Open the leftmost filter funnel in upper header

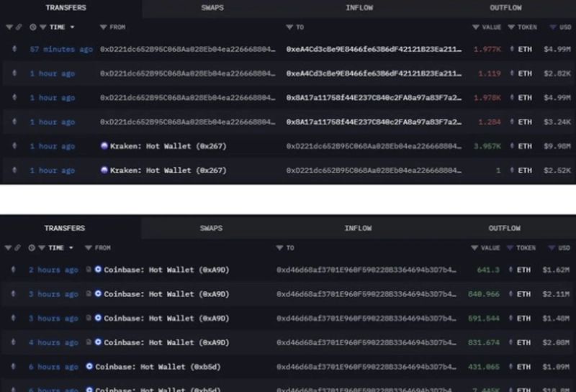9,27
